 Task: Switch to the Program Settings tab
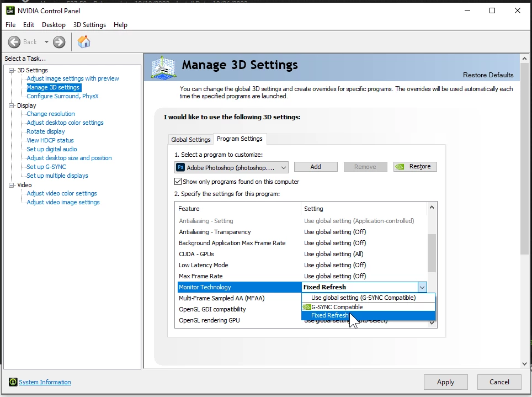(x=240, y=139)
